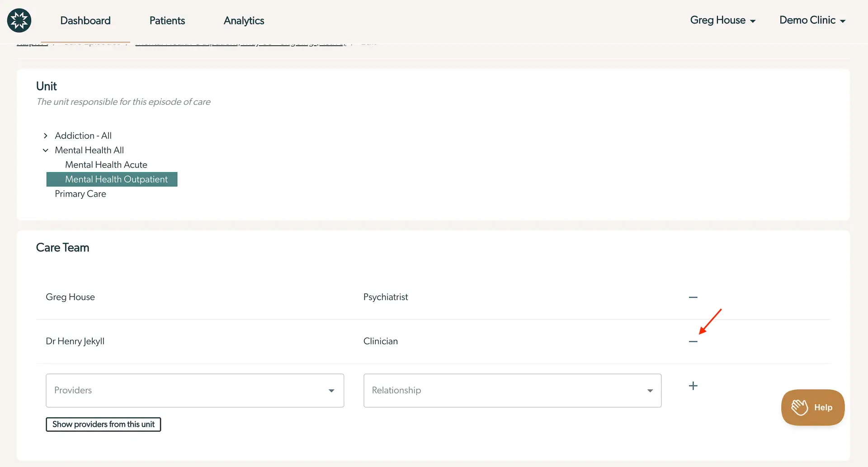
Task: Select the Primary Care unit
Action: [x=80, y=193]
